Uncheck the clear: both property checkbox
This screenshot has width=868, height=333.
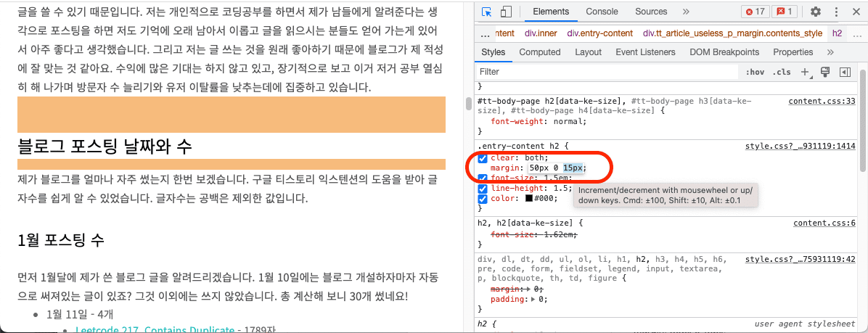pos(483,157)
